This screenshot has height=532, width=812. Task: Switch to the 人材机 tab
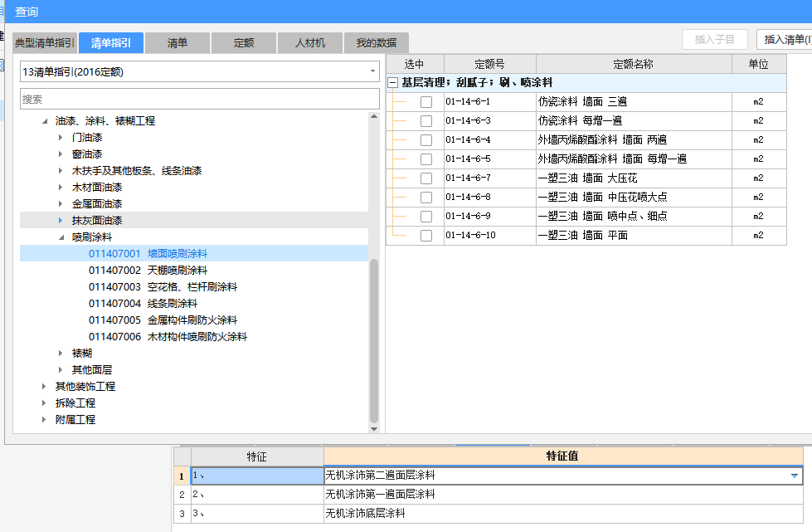pyautogui.click(x=309, y=43)
